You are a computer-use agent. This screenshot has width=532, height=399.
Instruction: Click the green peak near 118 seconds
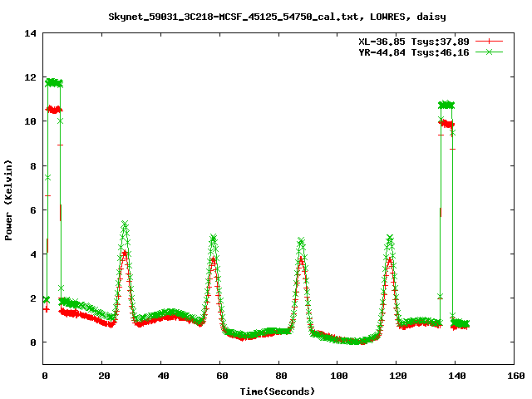[390, 238]
